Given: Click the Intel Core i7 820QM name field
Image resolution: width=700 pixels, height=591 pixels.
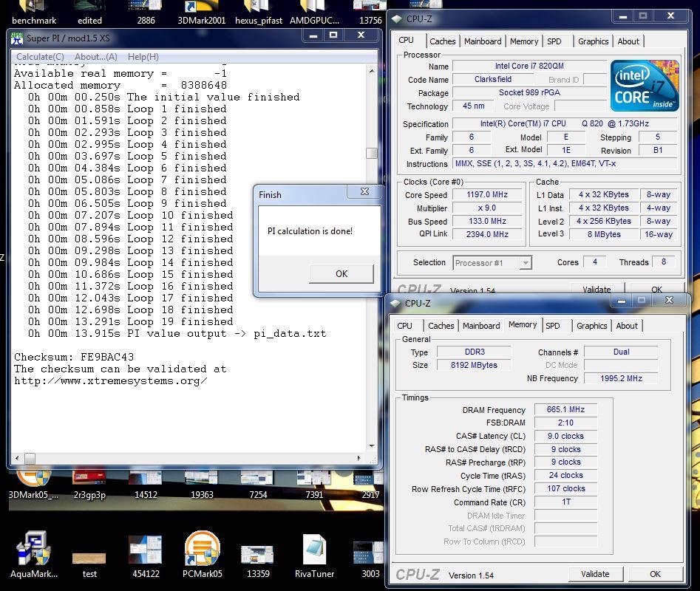Looking at the screenshot, I should (529, 66).
